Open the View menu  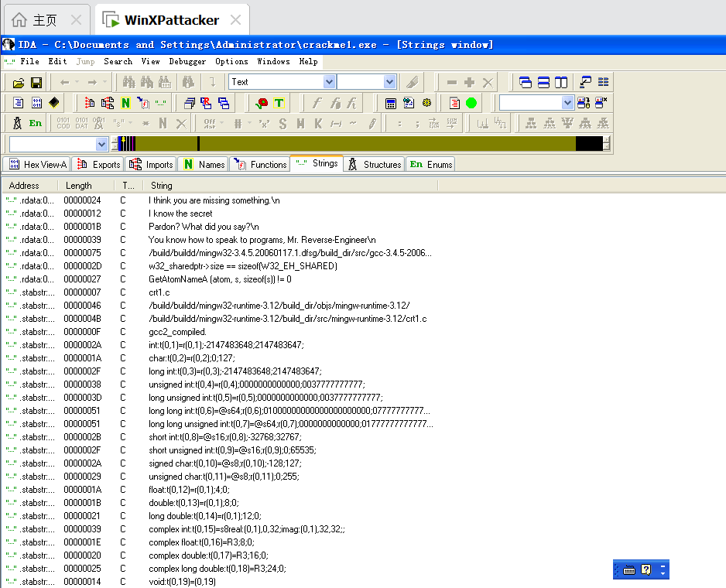coord(150,61)
